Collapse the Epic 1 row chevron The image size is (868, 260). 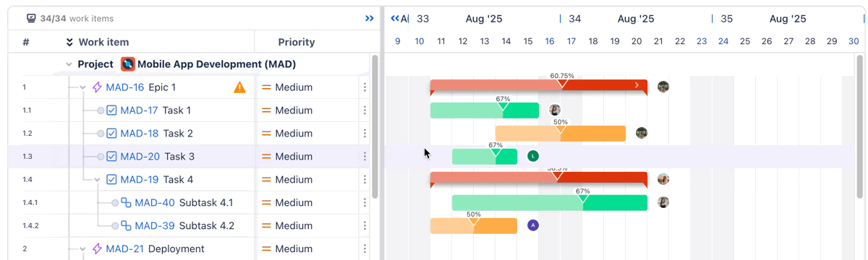pyautogui.click(x=82, y=87)
